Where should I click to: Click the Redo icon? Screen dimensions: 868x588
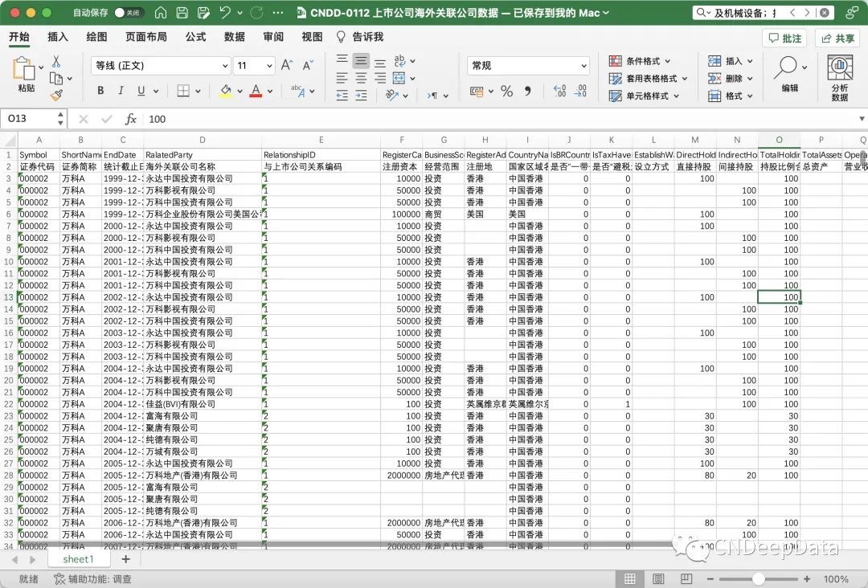(256, 12)
